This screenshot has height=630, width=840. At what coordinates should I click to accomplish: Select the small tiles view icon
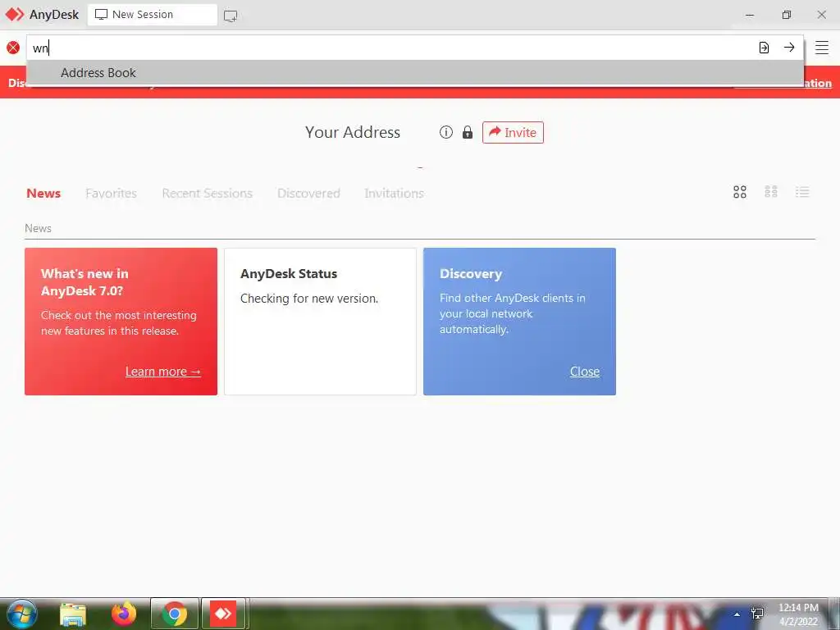[771, 192]
